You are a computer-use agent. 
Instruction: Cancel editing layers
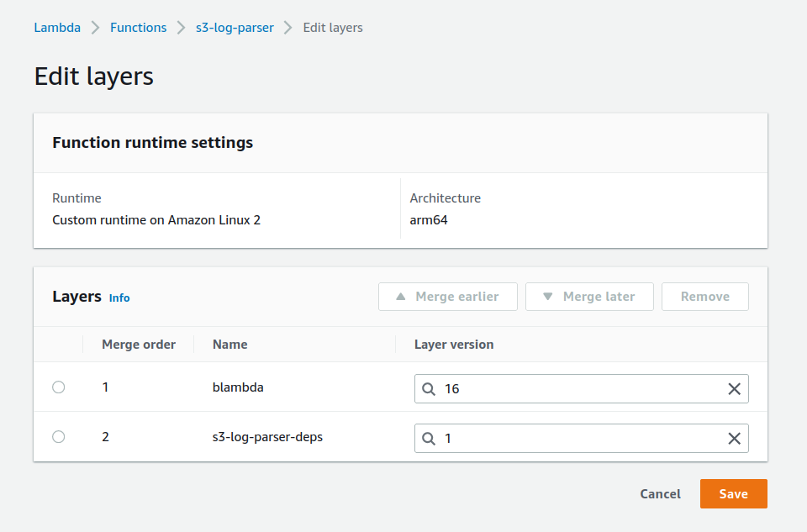coord(660,494)
